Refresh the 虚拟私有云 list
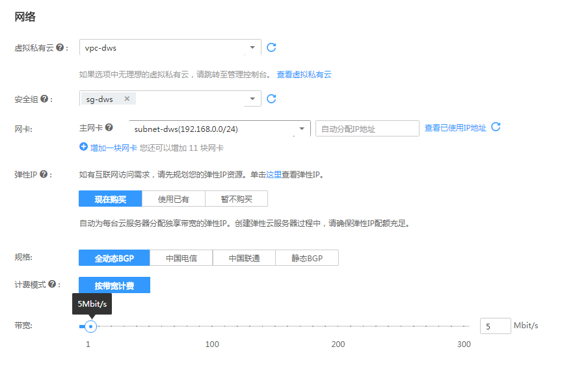588x375 pixels. [x=271, y=47]
